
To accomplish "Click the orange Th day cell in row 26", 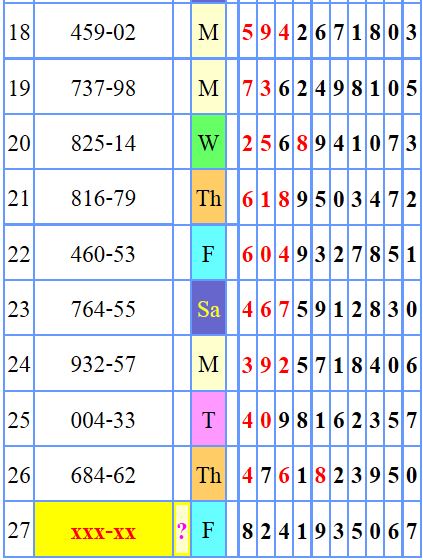I will (208, 474).
